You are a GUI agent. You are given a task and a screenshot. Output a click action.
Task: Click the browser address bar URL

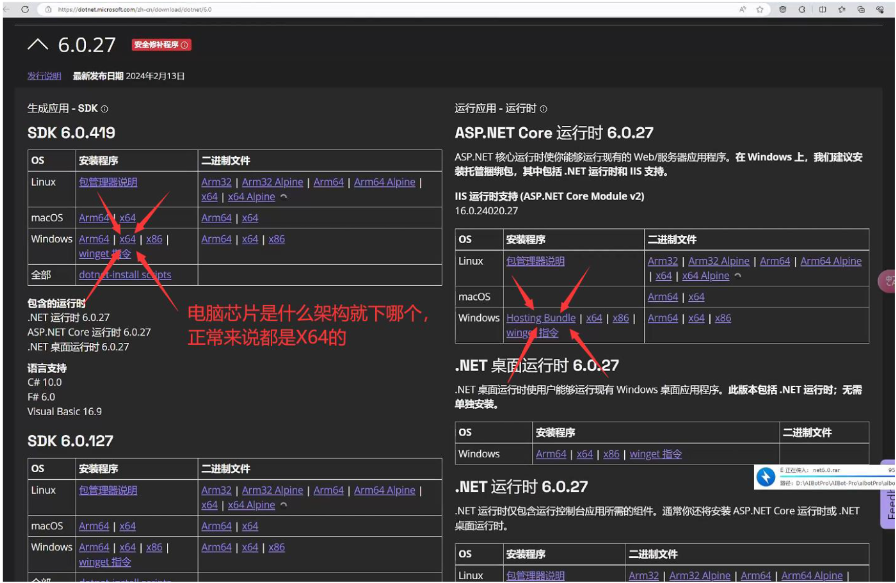tap(140, 8)
